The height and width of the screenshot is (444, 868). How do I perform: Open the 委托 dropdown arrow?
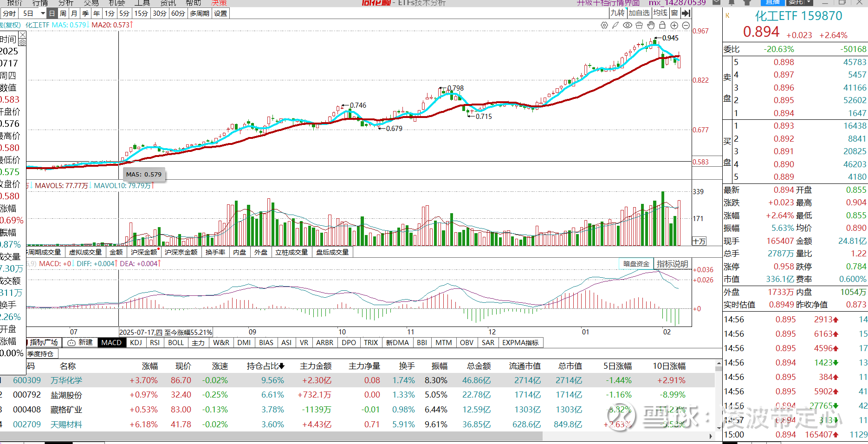tap(809, 2)
